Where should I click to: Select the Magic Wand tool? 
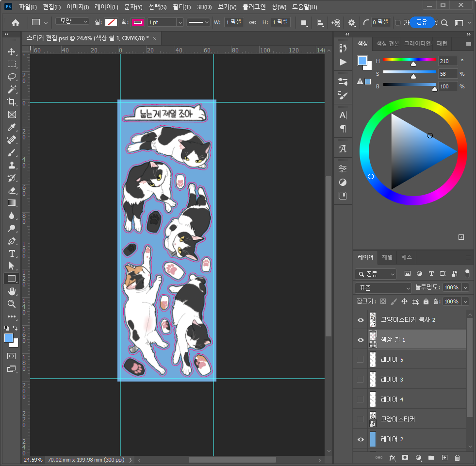click(12, 89)
